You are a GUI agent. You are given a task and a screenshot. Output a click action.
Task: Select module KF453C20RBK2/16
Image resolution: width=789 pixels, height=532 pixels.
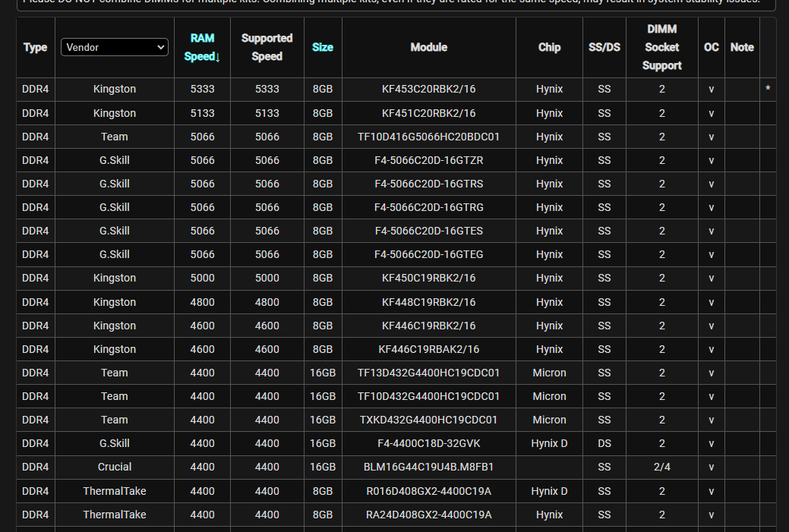(x=429, y=89)
